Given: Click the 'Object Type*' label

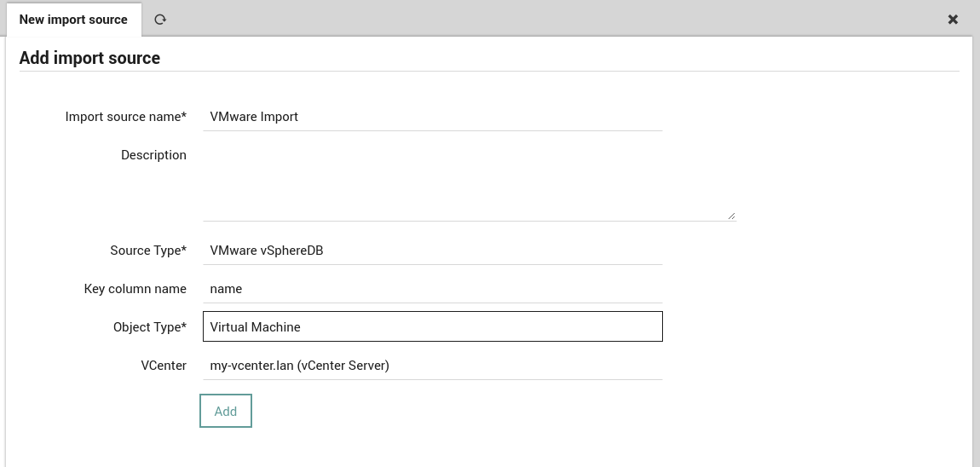Looking at the screenshot, I should click(x=149, y=327).
